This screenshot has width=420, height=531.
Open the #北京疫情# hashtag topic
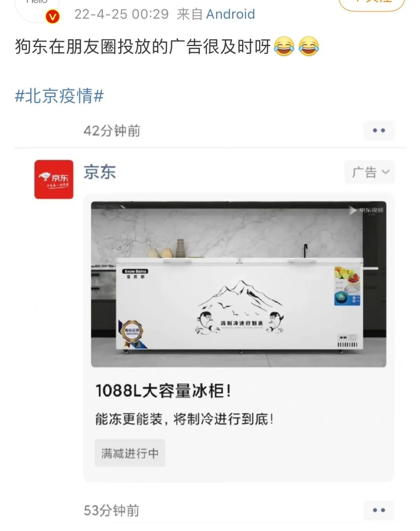coord(59,96)
